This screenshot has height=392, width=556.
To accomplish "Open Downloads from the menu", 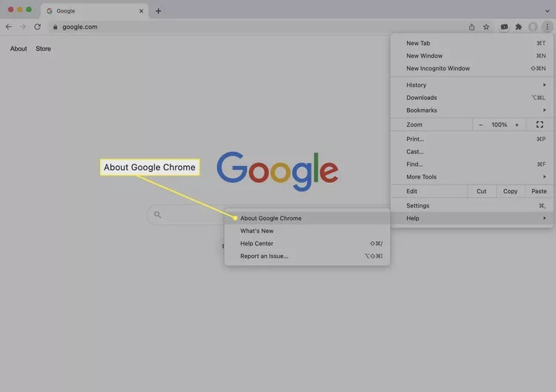I will (x=471, y=98).
